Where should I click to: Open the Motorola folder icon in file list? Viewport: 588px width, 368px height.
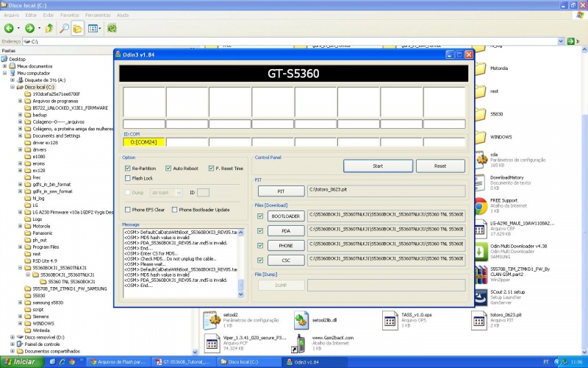[481, 68]
